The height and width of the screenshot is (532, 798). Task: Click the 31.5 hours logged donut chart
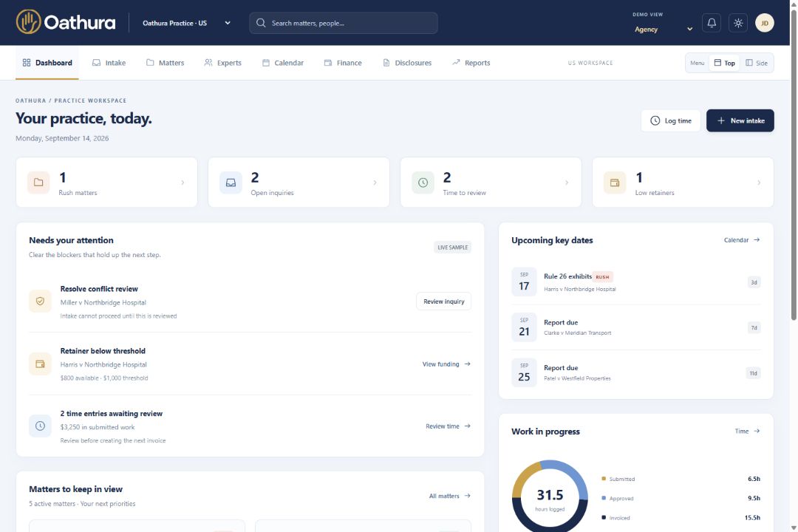pos(550,497)
